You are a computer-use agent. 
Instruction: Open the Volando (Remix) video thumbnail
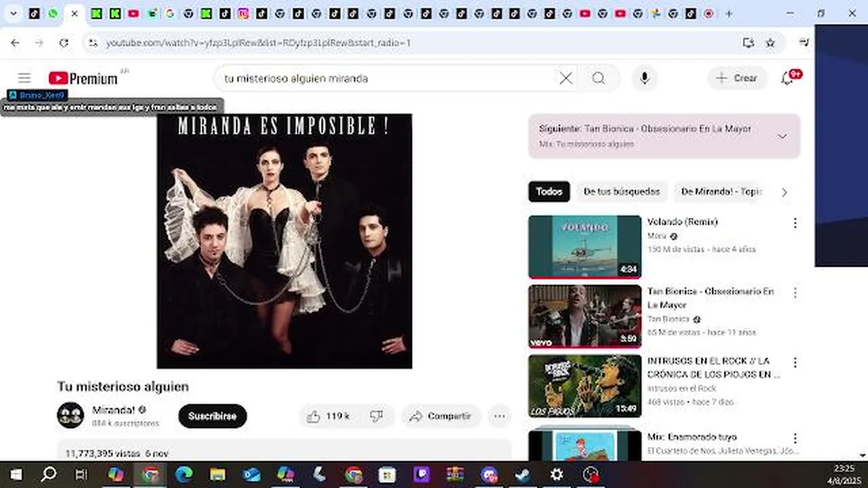(585, 247)
